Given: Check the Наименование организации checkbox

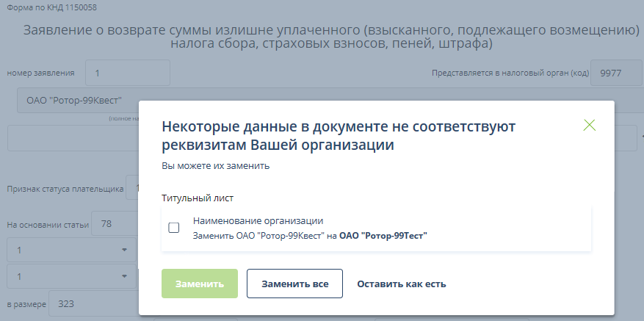Looking at the screenshot, I should pos(174,228).
